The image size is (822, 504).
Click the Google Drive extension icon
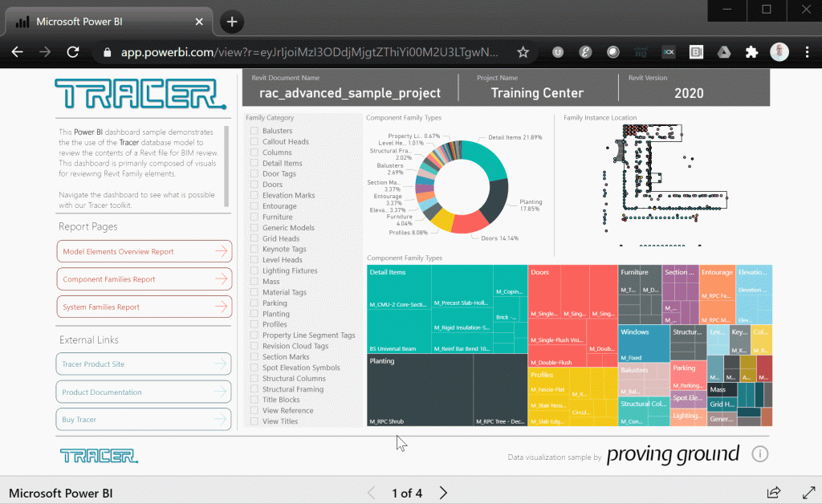(x=724, y=52)
